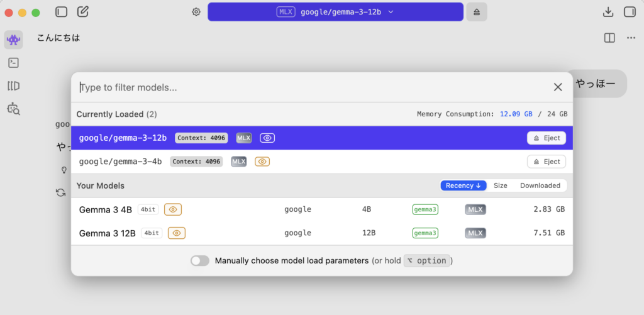Click the new chat compose icon
The width and height of the screenshot is (644, 315).
pos(82,12)
